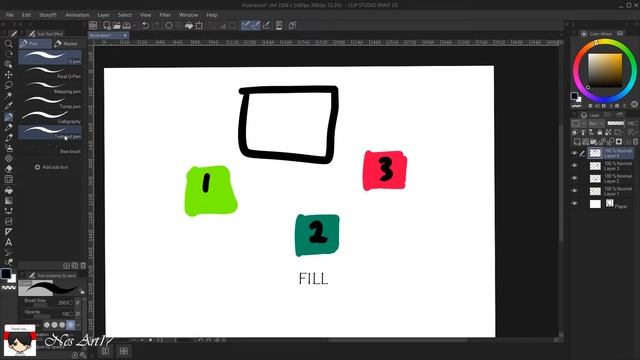
Task: Choose the G-pen sub tool
Action: click(x=50, y=57)
